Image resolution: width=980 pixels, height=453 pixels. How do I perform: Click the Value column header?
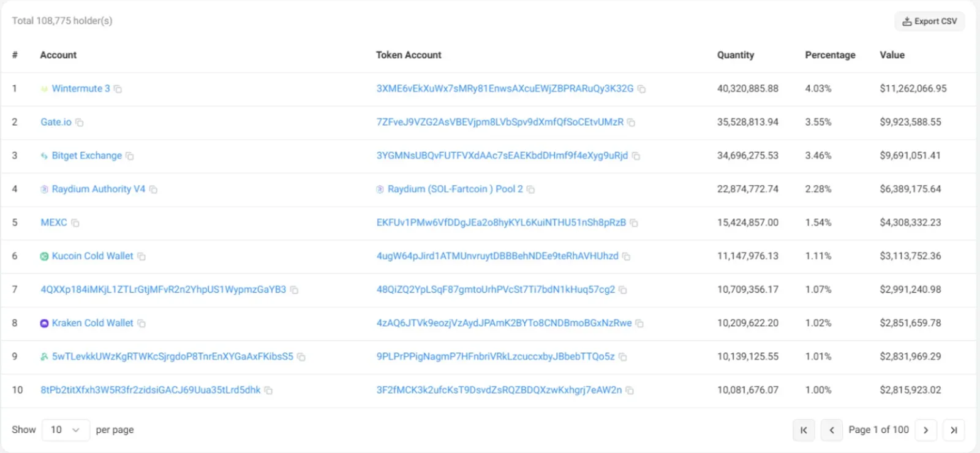[892, 55]
